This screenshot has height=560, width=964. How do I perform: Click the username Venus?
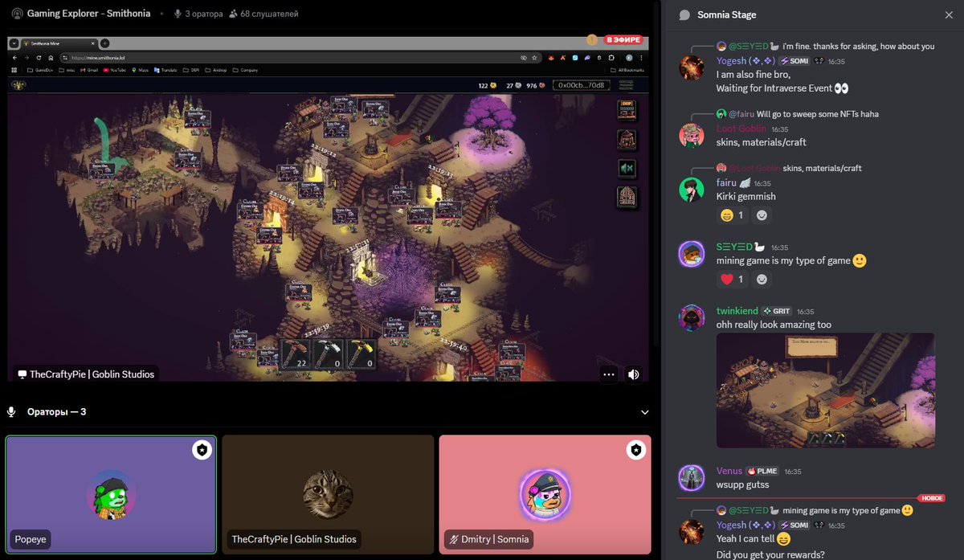pos(730,471)
